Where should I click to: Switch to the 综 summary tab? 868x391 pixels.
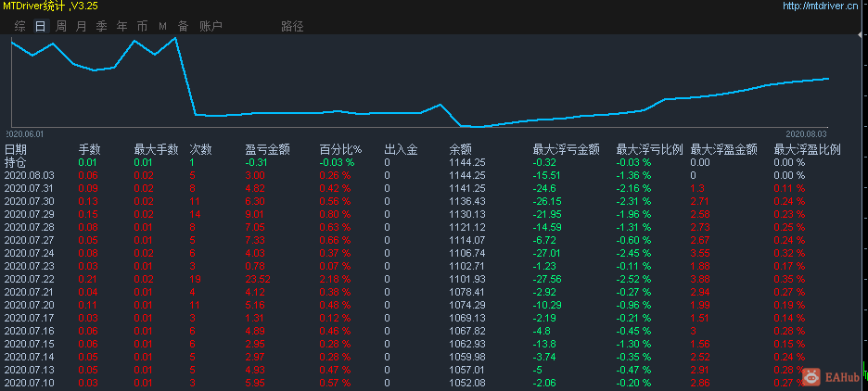coord(19,26)
